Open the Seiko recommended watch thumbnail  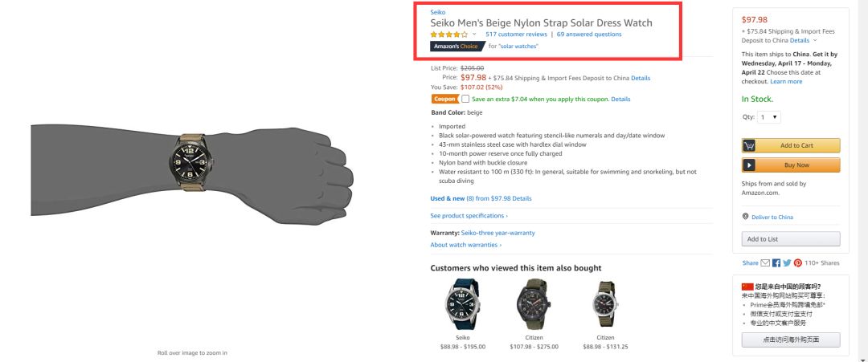point(462,303)
